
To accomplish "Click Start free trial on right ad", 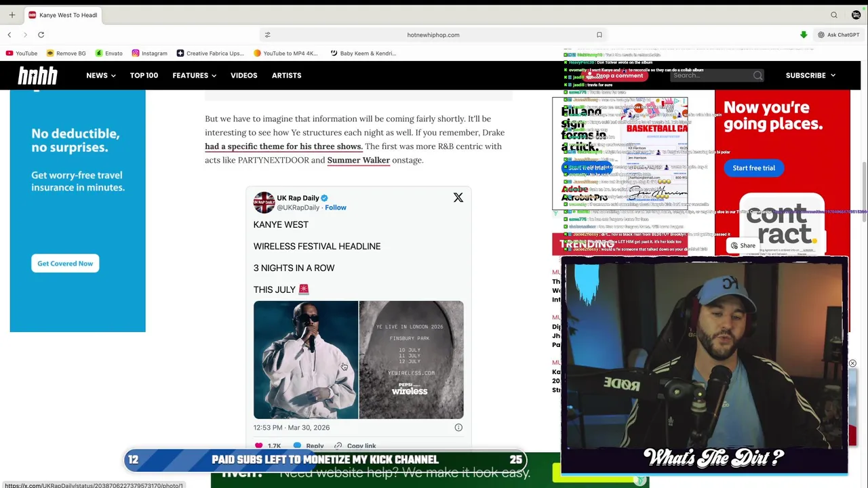I will 753,168.
